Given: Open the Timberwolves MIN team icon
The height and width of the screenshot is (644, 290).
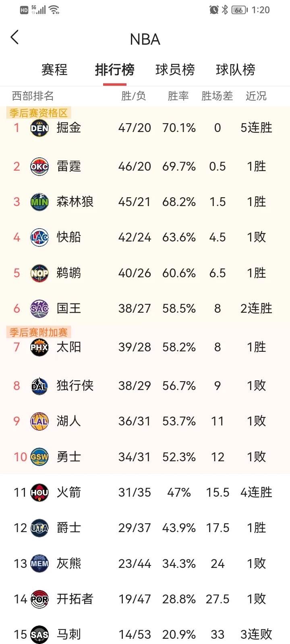Looking at the screenshot, I should point(39,202).
